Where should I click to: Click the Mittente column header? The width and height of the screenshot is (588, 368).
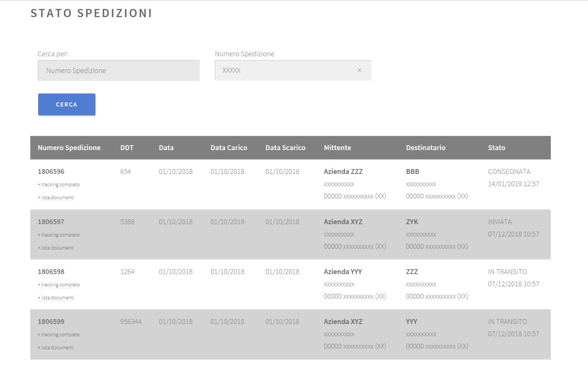tap(337, 148)
